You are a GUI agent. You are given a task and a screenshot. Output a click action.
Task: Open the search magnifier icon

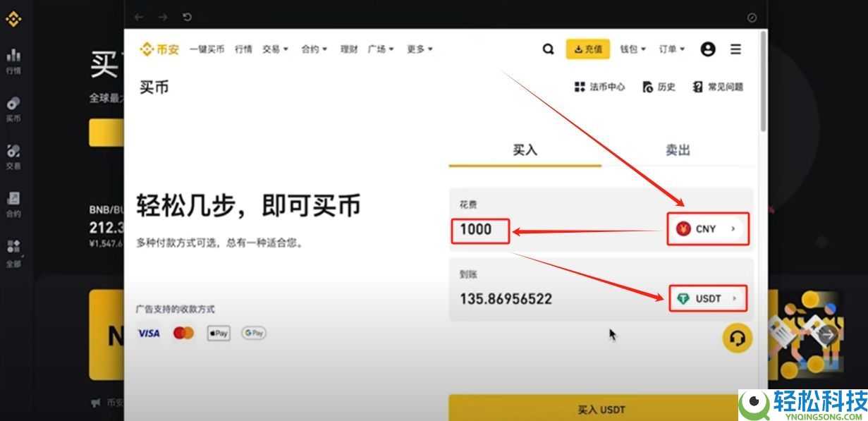(x=548, y=49)
